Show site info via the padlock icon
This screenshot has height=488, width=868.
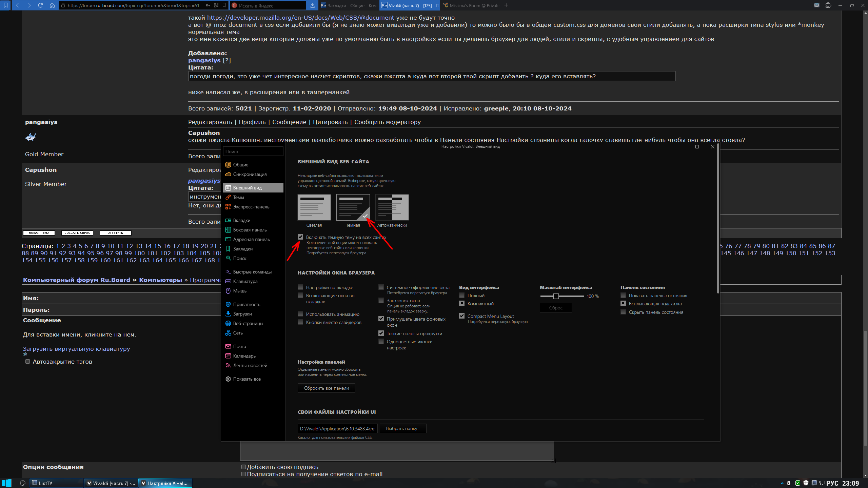pyautogui.click(x=63, y=5)
